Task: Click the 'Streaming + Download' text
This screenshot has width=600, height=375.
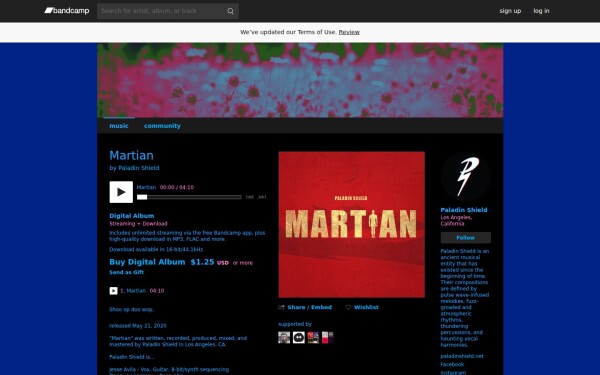Action: pyautogui.click(x=138, y=224)
